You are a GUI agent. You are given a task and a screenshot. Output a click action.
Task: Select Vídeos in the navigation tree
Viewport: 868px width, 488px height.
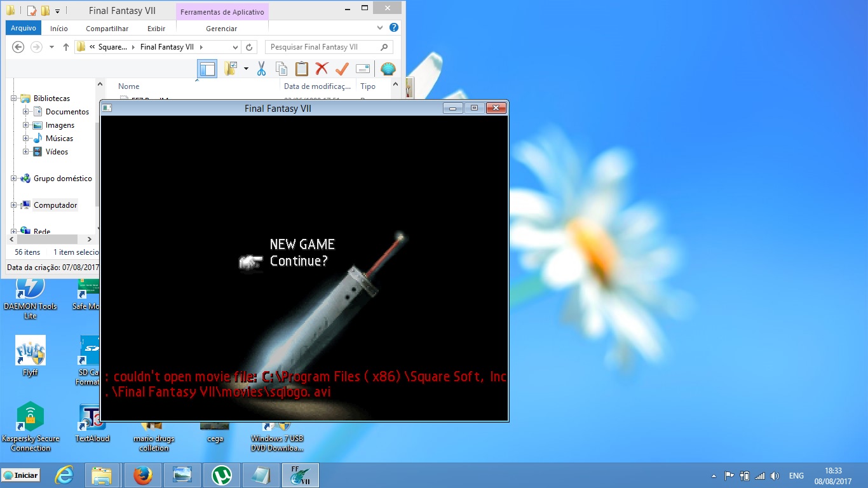point(57,152)
